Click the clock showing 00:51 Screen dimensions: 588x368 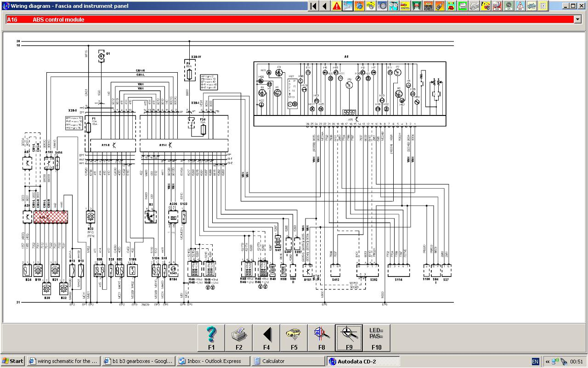point(576,361)
